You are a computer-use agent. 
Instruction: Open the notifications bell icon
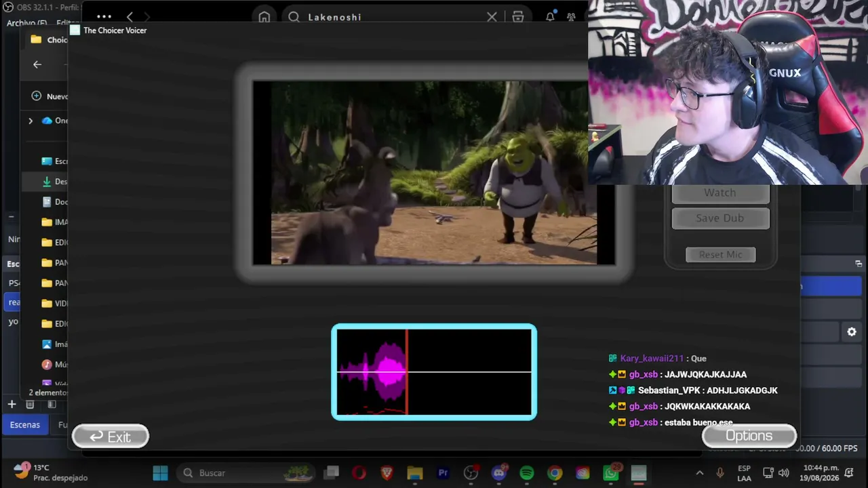(x=550, y=17)
